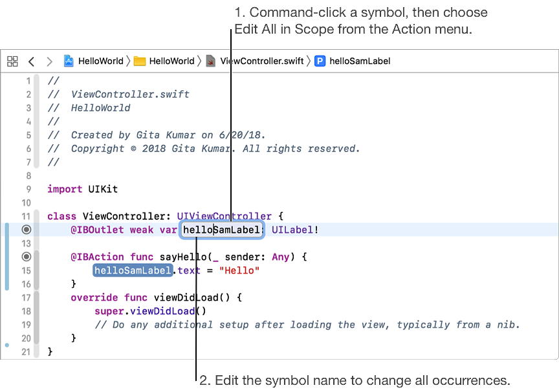Click the 'Do any additional setup' comment
The image size is (559, 392).
point(307,325)
